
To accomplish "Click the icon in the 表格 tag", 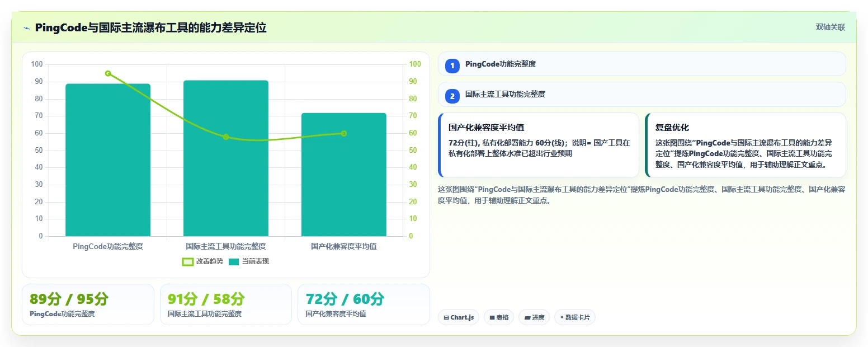I will pos(492,317).
